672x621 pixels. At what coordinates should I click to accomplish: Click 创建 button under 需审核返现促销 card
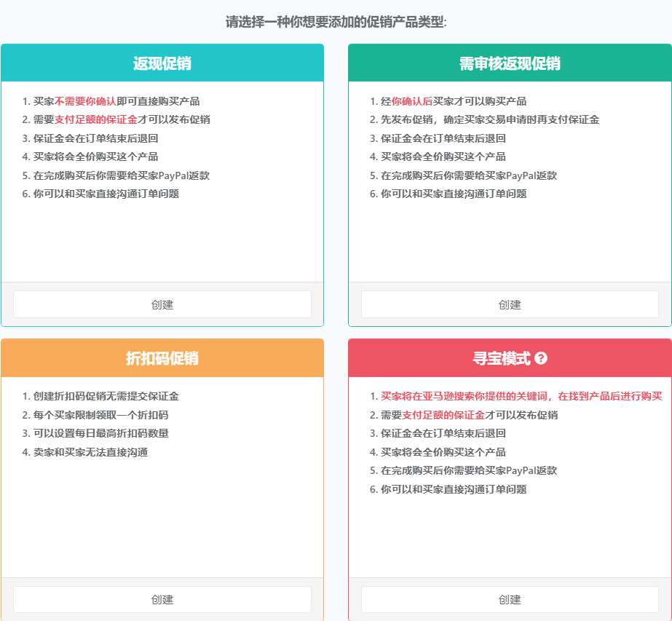point(510,304)
